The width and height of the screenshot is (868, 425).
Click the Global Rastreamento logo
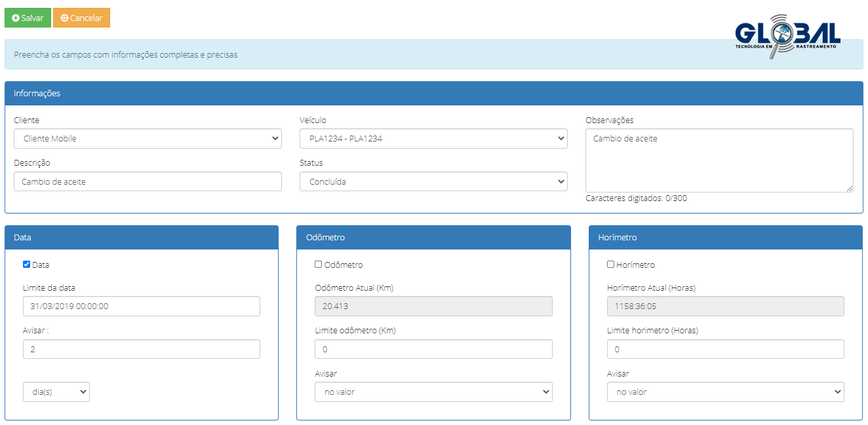[787, 36]
